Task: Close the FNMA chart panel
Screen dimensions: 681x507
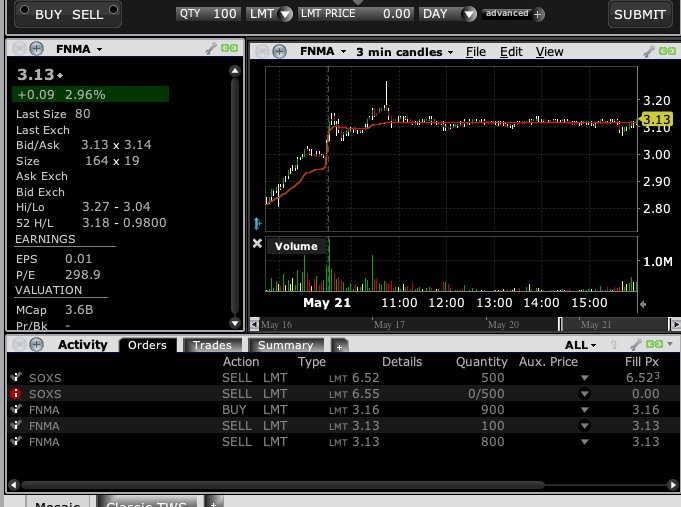Action: point(262,52)
